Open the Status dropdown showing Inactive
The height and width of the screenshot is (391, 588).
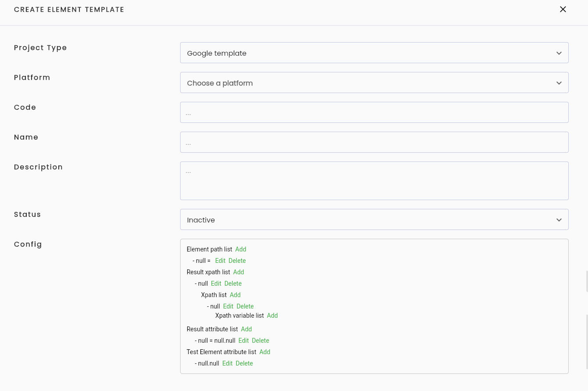click(x=374, y=219)
